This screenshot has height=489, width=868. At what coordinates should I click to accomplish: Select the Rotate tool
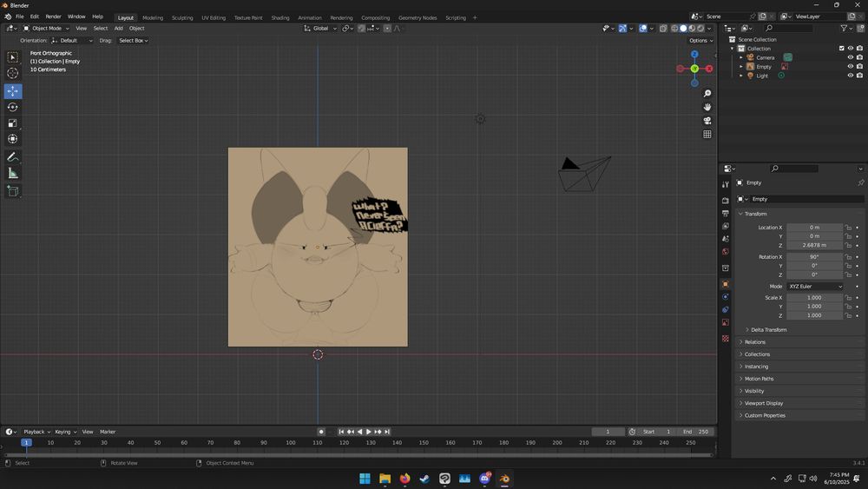(x=13, y=107)
